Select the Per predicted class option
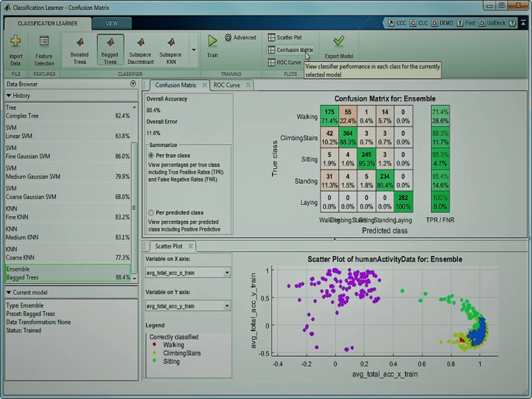Viewport: 532px width, 399px height. click(x=151, y=212)
